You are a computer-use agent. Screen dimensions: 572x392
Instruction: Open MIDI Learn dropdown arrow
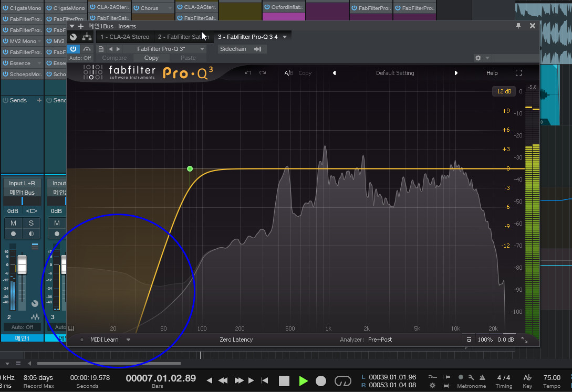coord(128,340)
